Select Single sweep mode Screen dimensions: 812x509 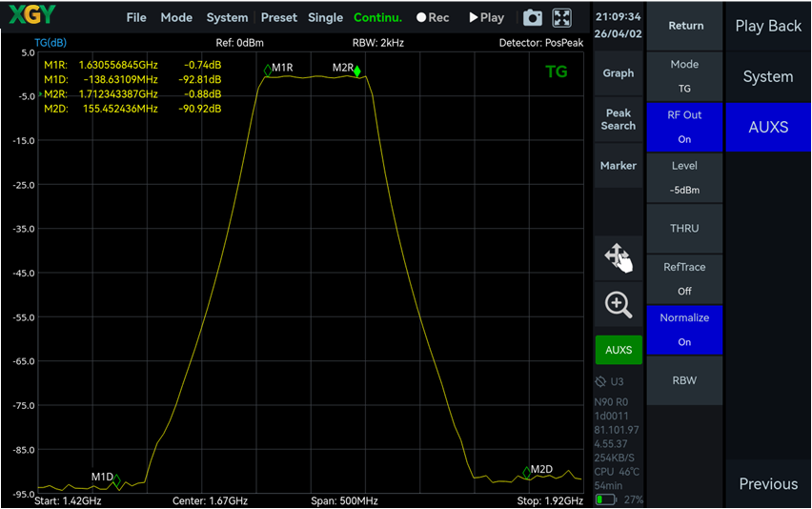coord(325,17)
